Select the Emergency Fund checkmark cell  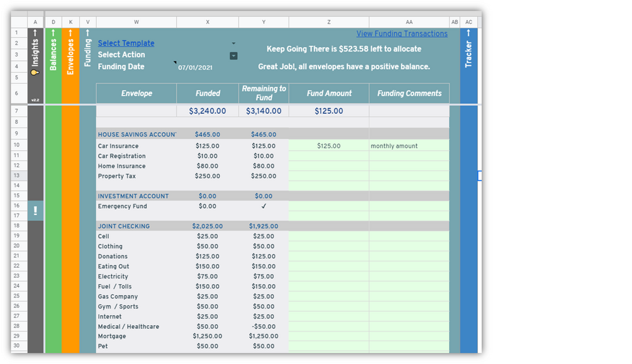point(263,206)
